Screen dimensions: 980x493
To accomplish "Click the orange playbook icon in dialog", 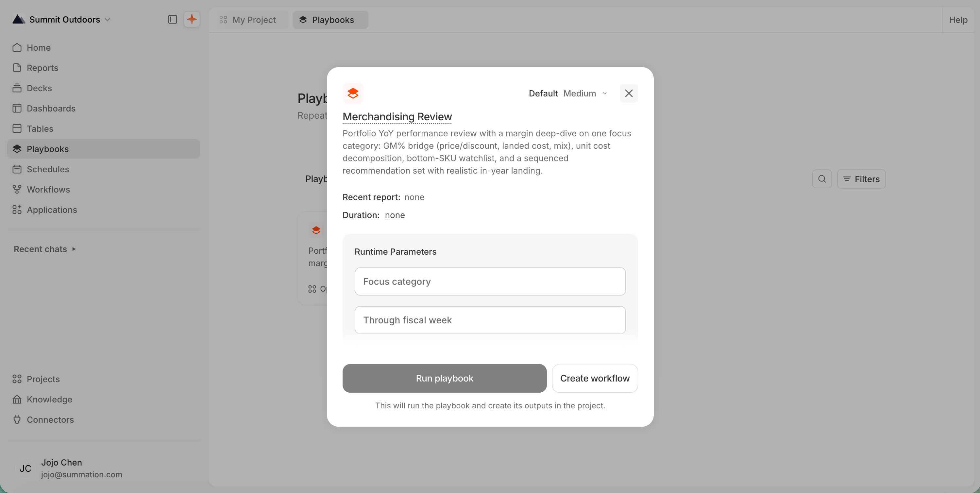I will (x=353, y=93).
